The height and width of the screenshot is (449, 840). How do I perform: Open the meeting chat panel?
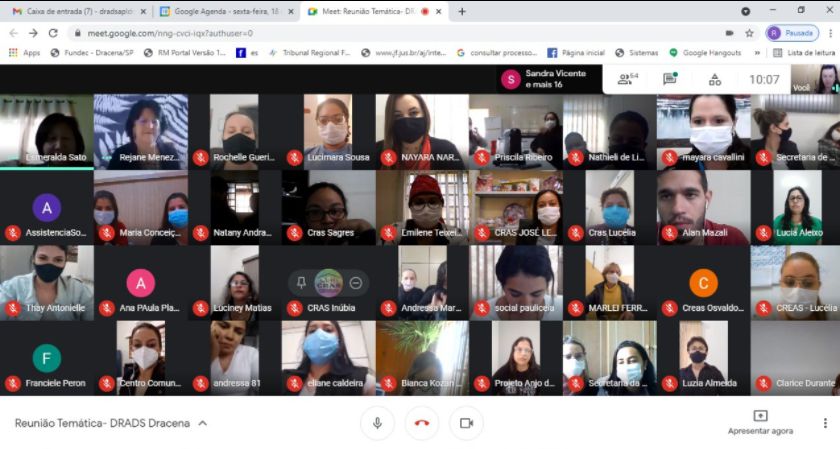tap(670, 79)
